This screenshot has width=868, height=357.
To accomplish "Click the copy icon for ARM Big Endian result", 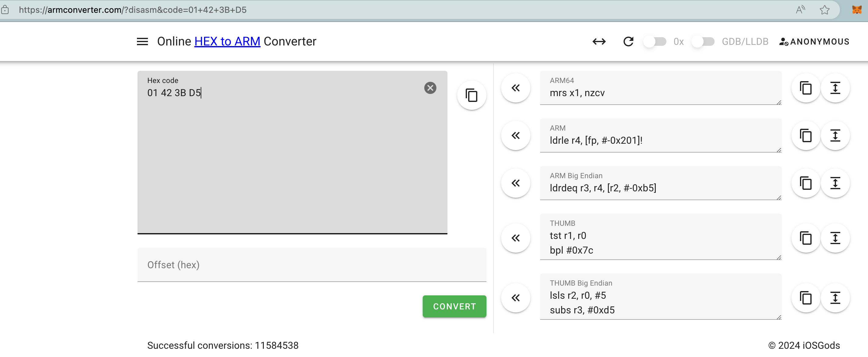I will 805,183.
